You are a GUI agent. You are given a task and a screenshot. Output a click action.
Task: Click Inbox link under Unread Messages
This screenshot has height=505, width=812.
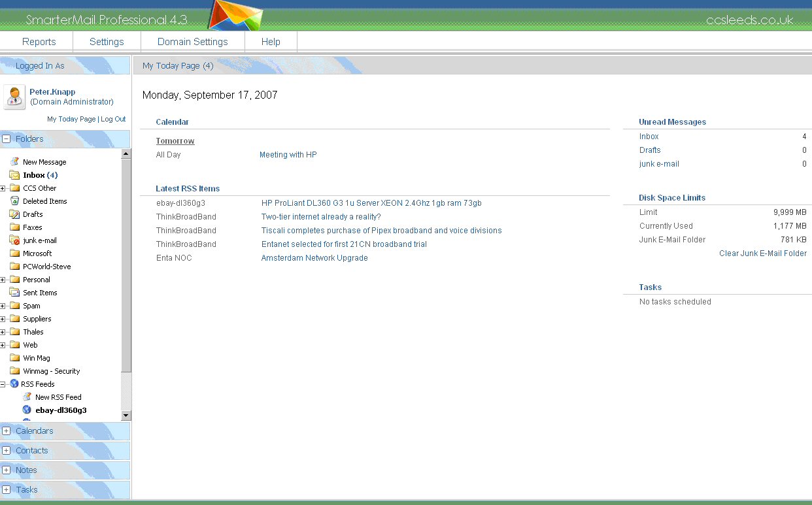649,137
